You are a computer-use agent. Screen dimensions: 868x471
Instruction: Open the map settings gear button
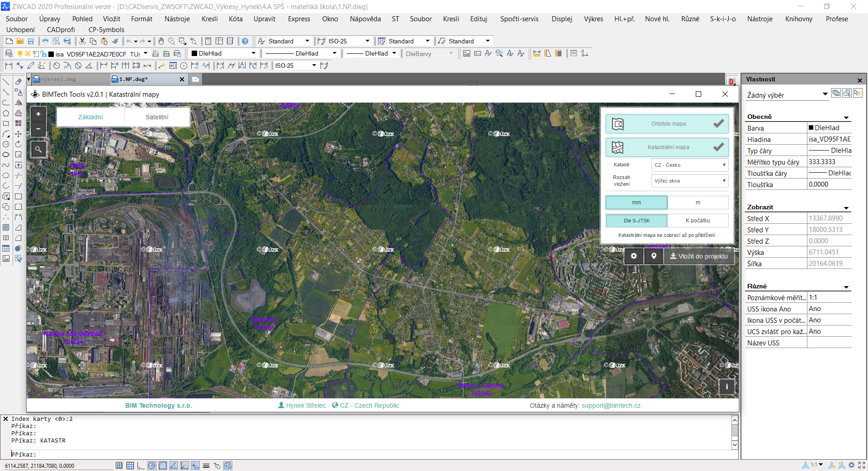[x=634, y=256]
